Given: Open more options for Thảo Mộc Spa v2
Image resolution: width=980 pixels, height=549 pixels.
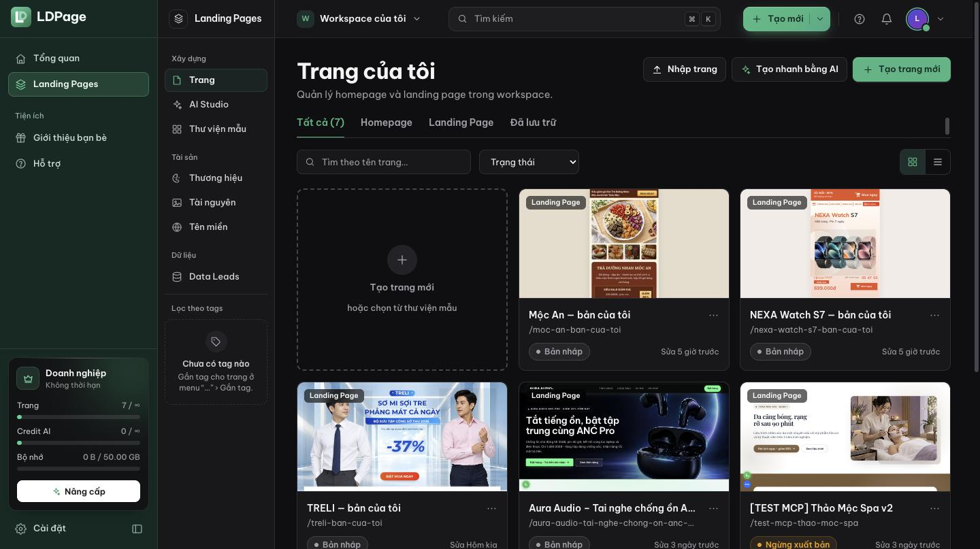Looking at the screenshot, I should [934, 508].
